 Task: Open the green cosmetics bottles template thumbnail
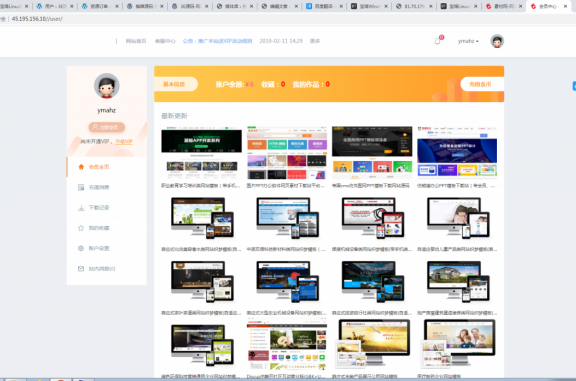click(201, 218)
